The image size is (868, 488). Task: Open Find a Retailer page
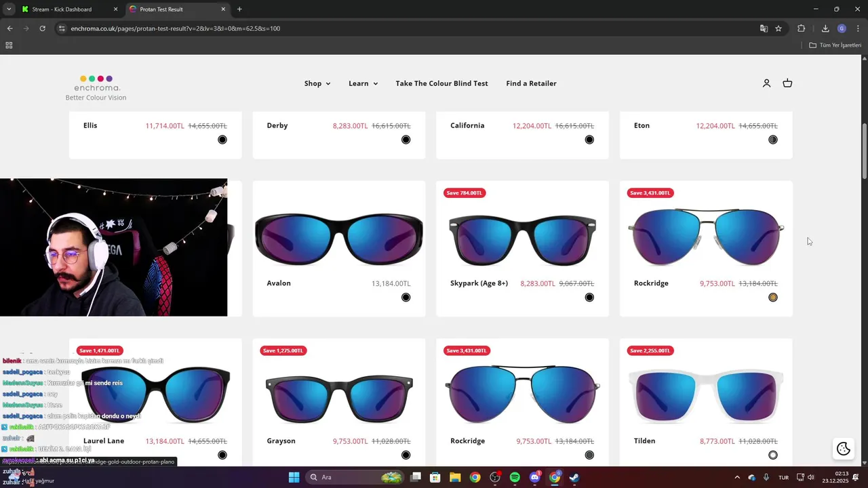(531, 83)
